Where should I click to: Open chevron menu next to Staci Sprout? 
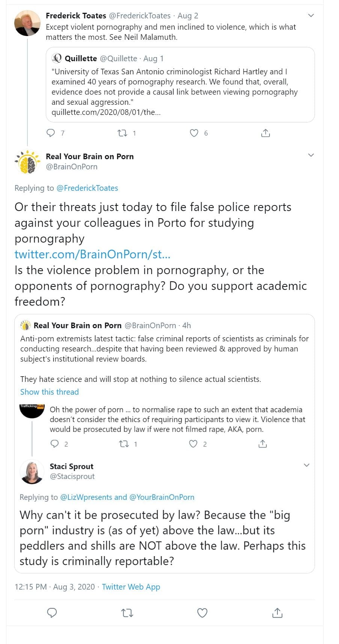306,465
